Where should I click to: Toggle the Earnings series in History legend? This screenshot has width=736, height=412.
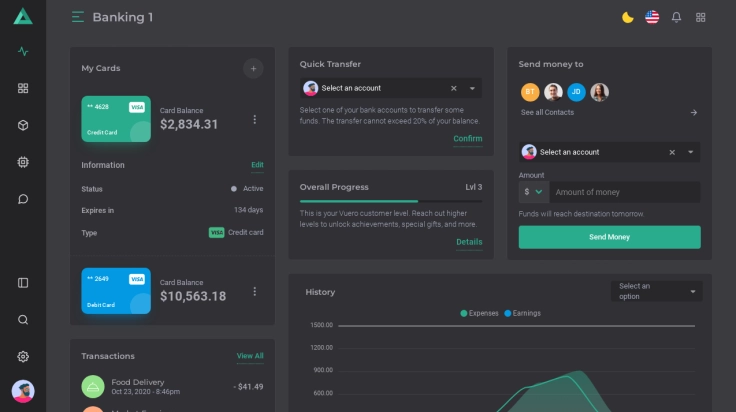click(x=522, y=313)
